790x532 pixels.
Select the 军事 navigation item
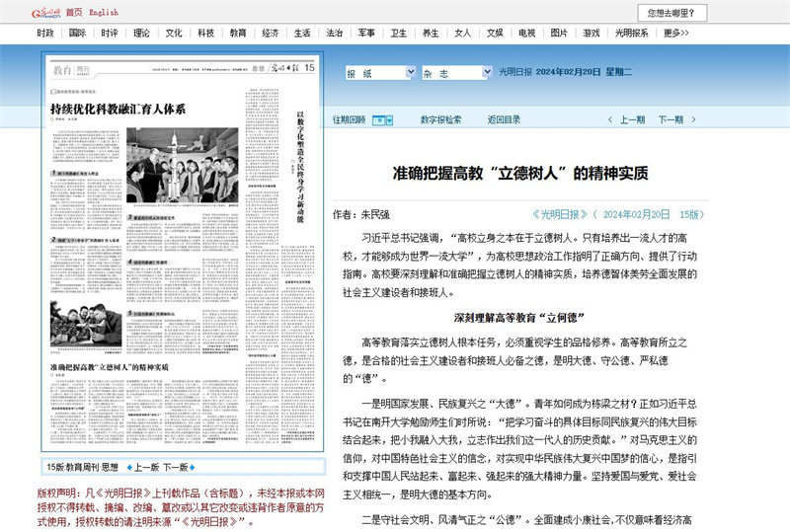[x=366, y=33]
